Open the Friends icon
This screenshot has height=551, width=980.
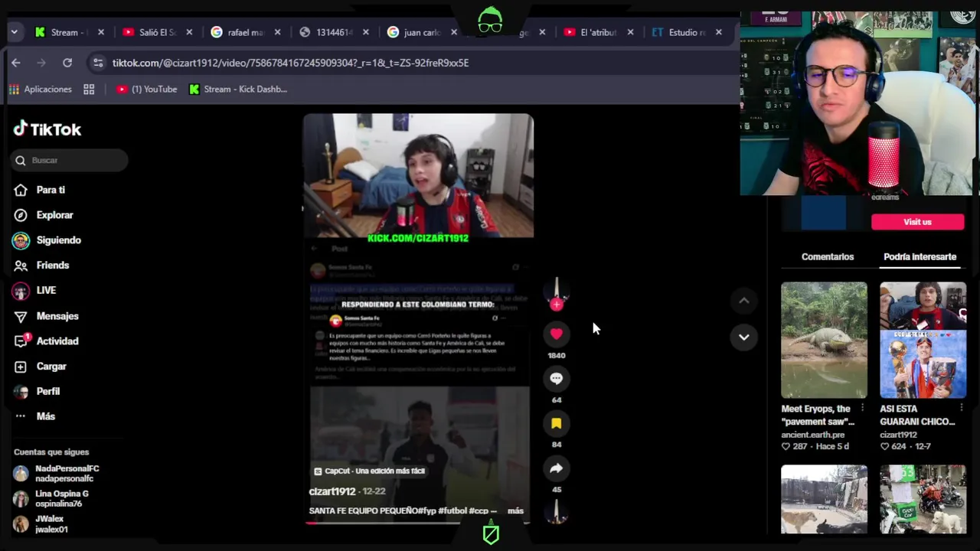21,266
